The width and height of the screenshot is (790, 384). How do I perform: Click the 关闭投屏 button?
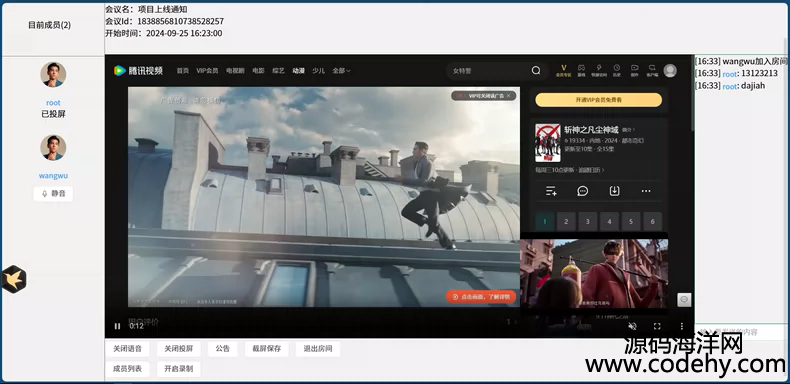point(178,349)
